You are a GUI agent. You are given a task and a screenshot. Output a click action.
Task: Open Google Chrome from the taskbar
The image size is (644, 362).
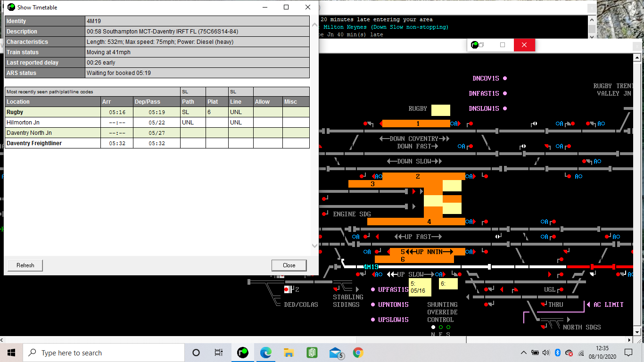point(358,353)
